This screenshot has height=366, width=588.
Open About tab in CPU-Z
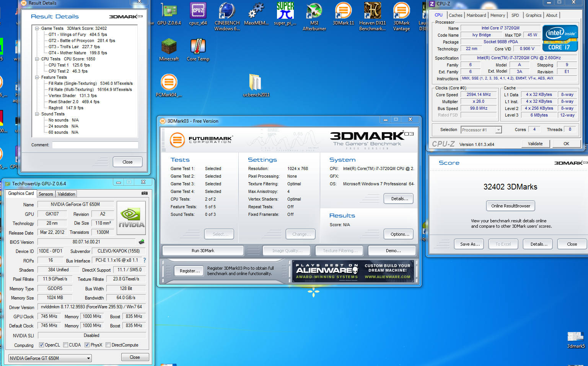click(x=552, y=15)
